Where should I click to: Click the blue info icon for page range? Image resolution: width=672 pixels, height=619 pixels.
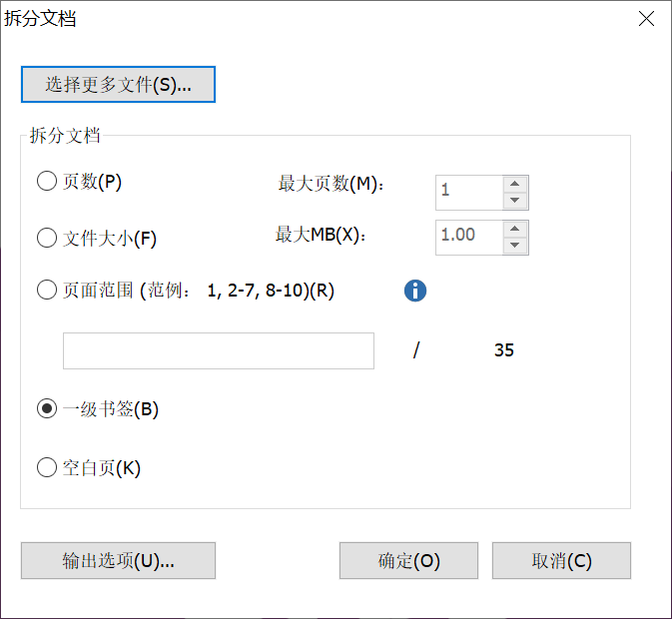(x=414, y=291)
